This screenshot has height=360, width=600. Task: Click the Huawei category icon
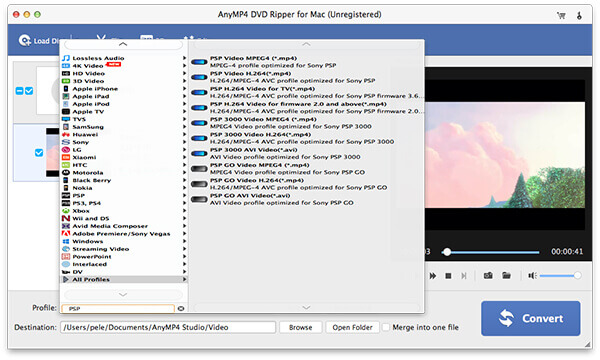[66, 135]
